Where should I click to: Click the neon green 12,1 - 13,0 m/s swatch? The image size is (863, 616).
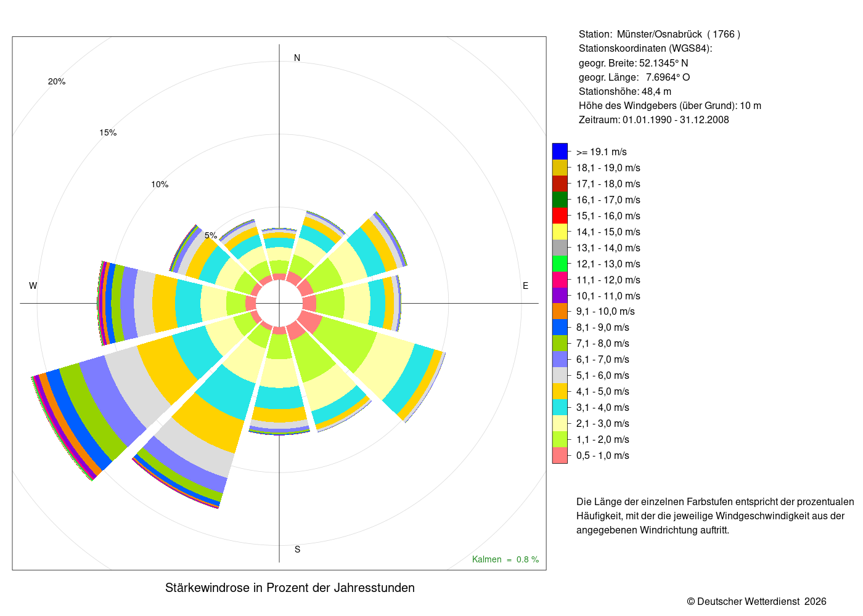coord(560,264)
